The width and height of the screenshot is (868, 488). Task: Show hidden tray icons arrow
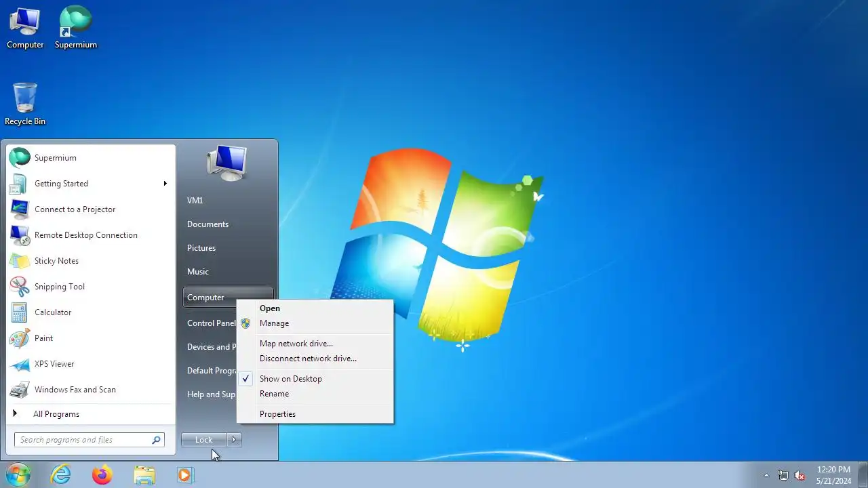pos(766,476)
